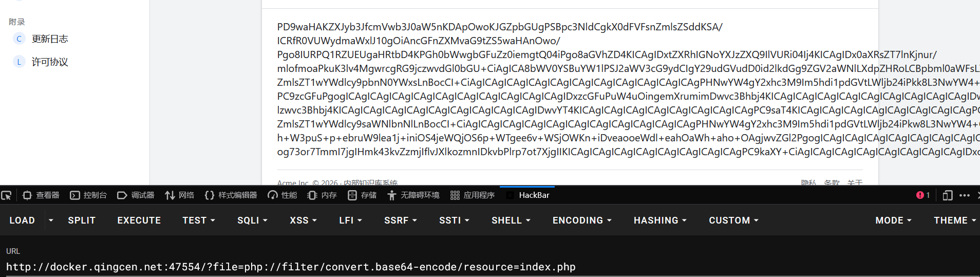Click the HackBar SPLIT button
980x277 pixels.
[82, 220]
